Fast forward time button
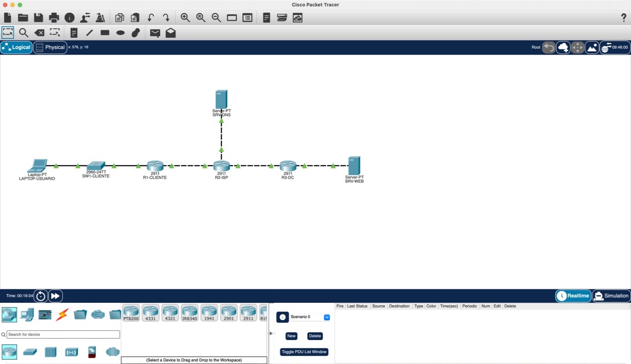Viewport: 631px width, 364px height. pyautogui.click(x=55, y=296)
